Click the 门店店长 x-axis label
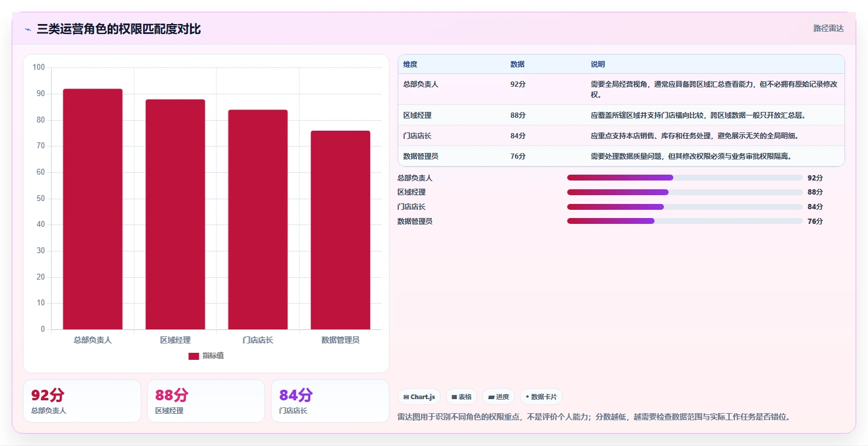This screenshot has width=868, height=446. click(x=258, y=340)
